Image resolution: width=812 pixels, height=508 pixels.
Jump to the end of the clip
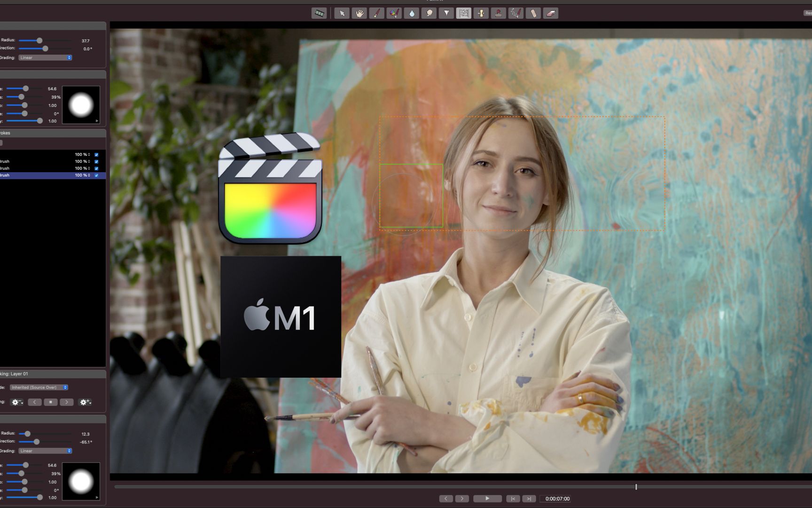529,499
